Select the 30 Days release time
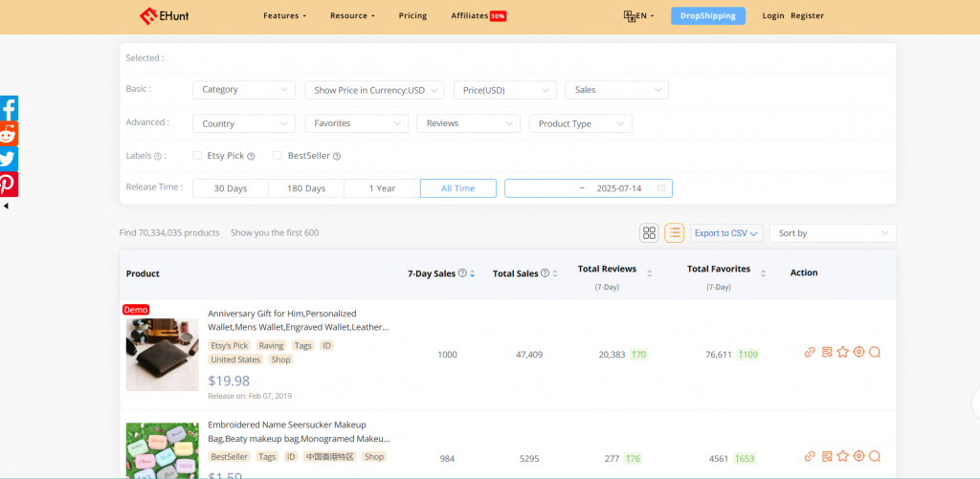The image size is (980, 479). point(231,188)
